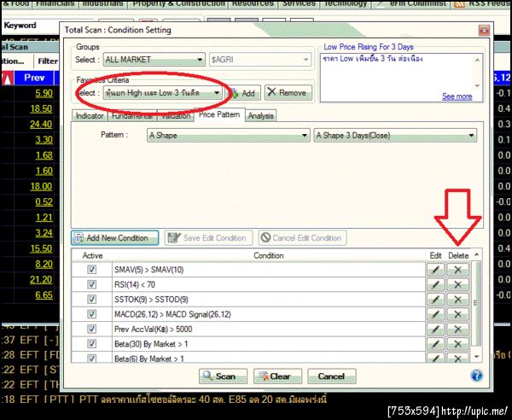The width and height of the screenshot is (512, 420).
Task: Open RSS Feeds in main window
Action: pyautogui.click(x=480, y=3)
